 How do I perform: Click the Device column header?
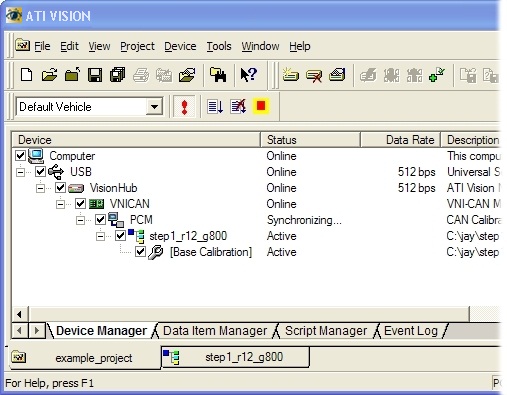tap(136, 140)
